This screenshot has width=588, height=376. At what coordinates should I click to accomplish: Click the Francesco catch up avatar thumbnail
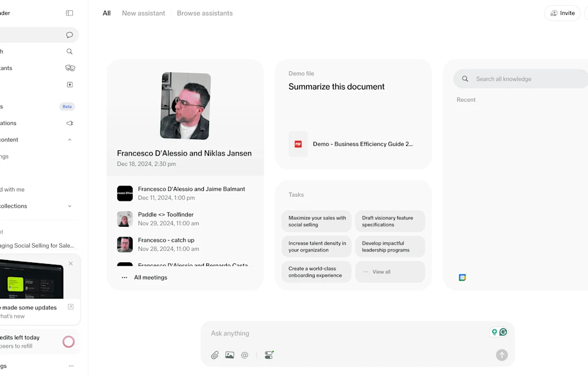click(x=125, y=245)
